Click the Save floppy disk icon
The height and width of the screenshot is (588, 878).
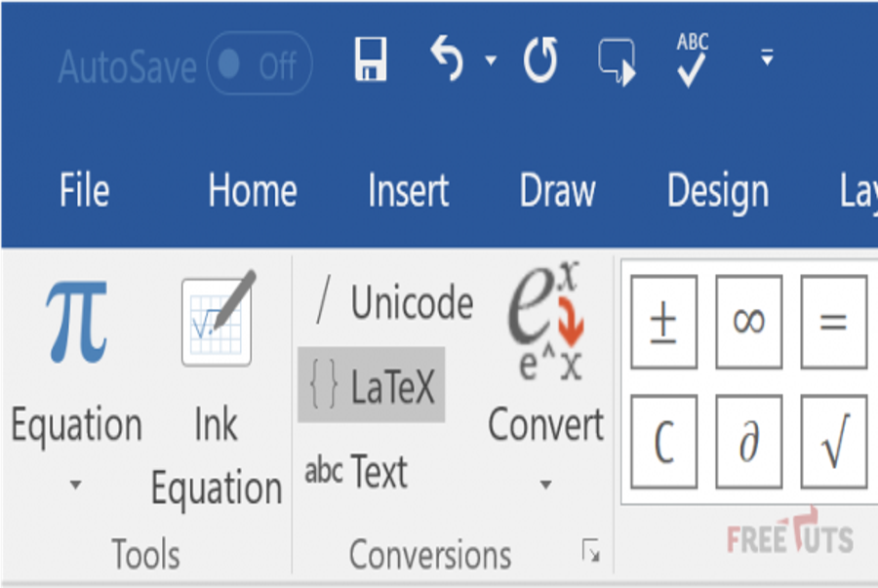click(370, 59)
